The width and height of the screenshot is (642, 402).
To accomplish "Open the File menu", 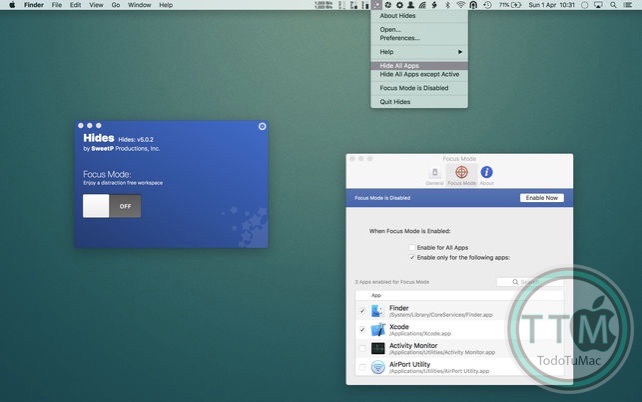I will click(x=57, y=5).
